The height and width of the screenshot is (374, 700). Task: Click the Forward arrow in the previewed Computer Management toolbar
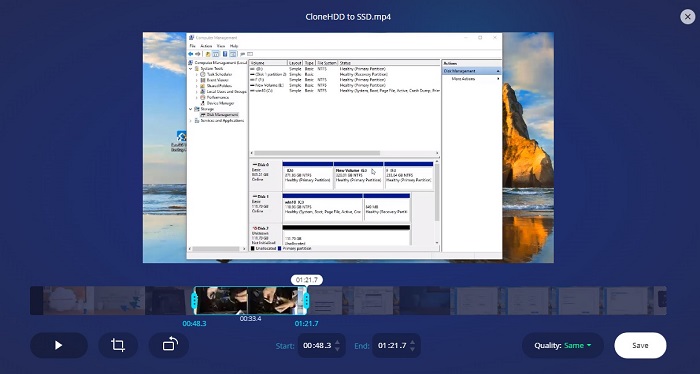pos(198,54)
